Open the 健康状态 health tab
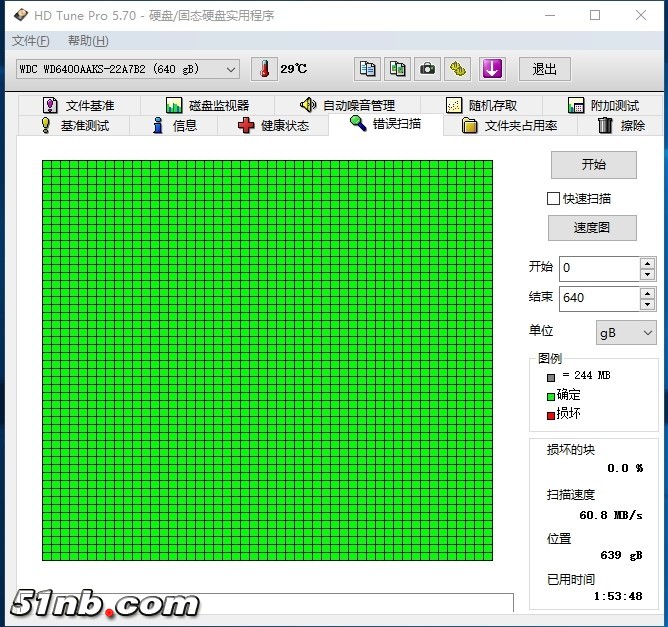 [x=272, y=126]
